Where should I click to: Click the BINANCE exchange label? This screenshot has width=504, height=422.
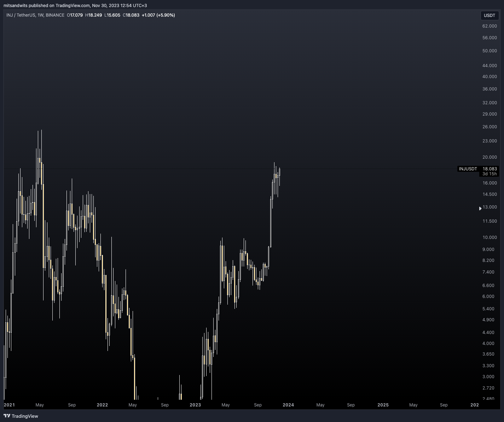pyautogui.click(x=55, y=15)
